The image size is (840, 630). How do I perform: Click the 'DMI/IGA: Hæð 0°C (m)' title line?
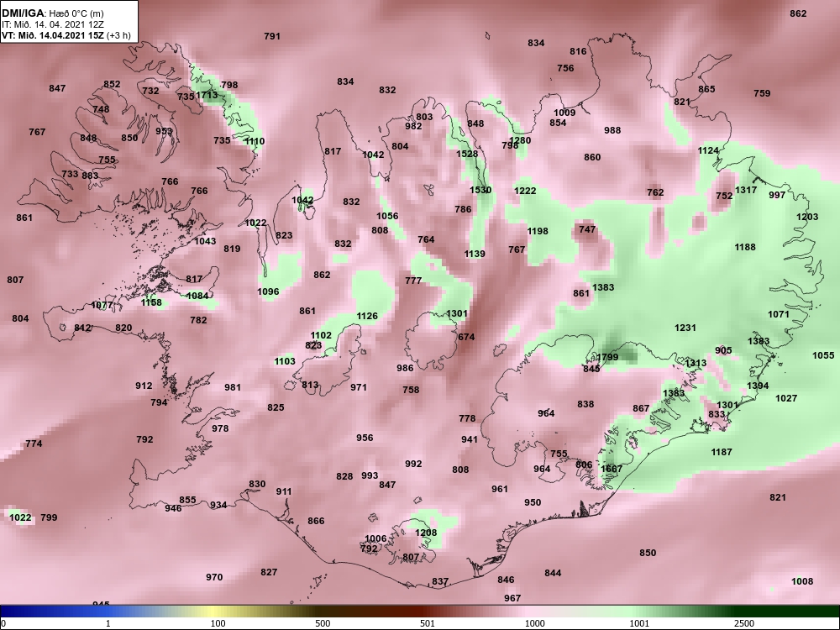click(x=52, y=13)
